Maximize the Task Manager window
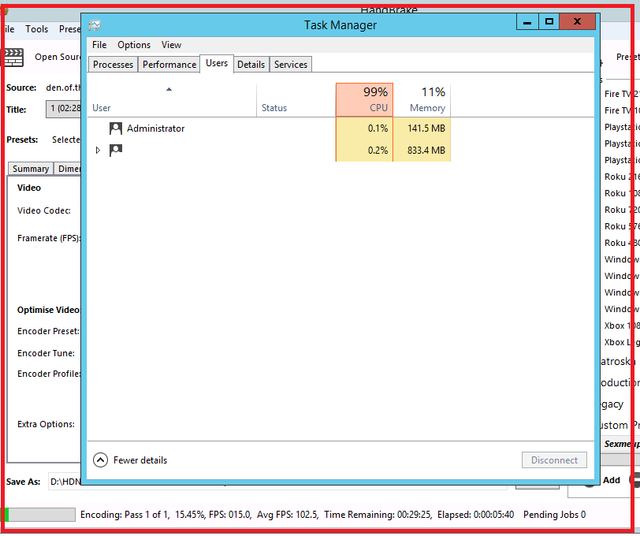 (549, 22)
